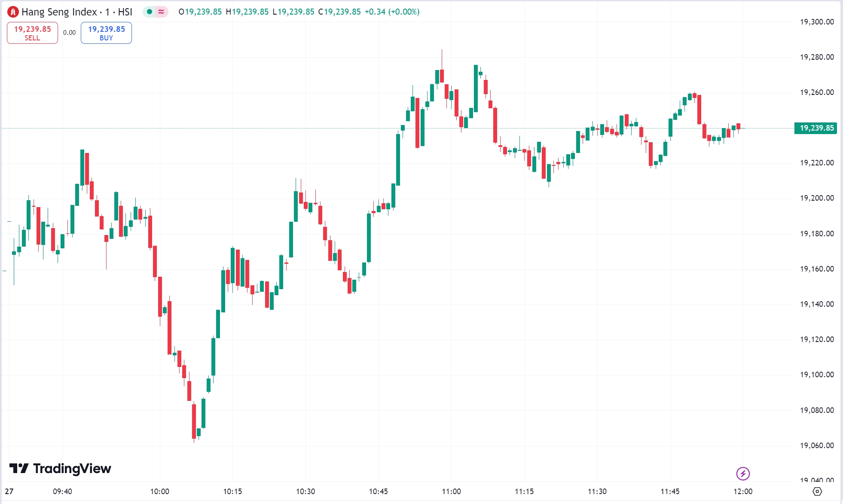The width and height of the screenshot is (843, 504).
Task: Click the Hang Seng Index symbol title
Action: (77, 12)
